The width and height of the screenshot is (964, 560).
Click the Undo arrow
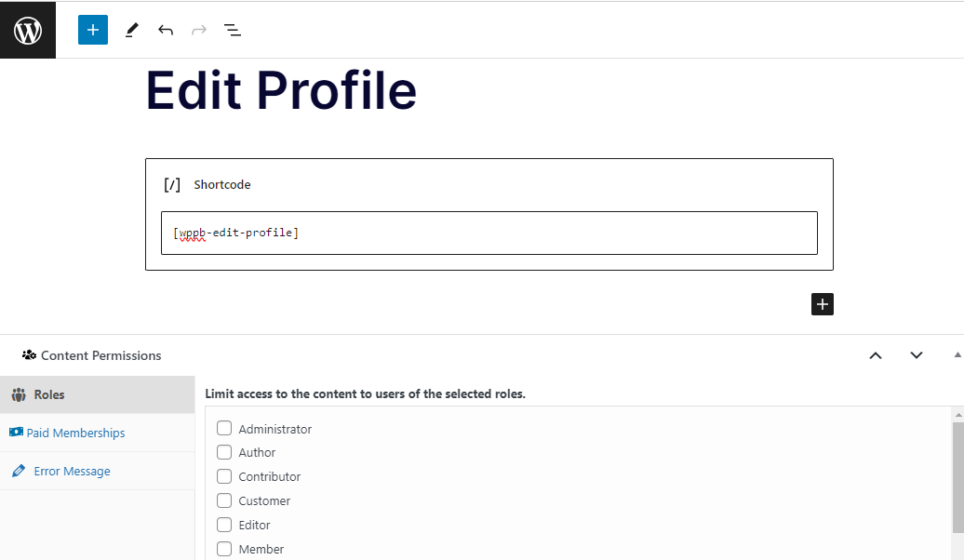coord(166,30)
